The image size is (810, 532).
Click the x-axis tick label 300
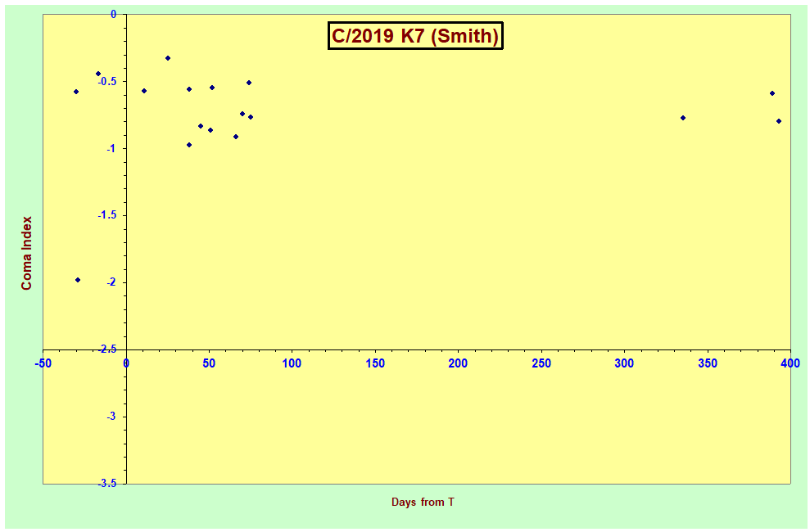(624, 363)
